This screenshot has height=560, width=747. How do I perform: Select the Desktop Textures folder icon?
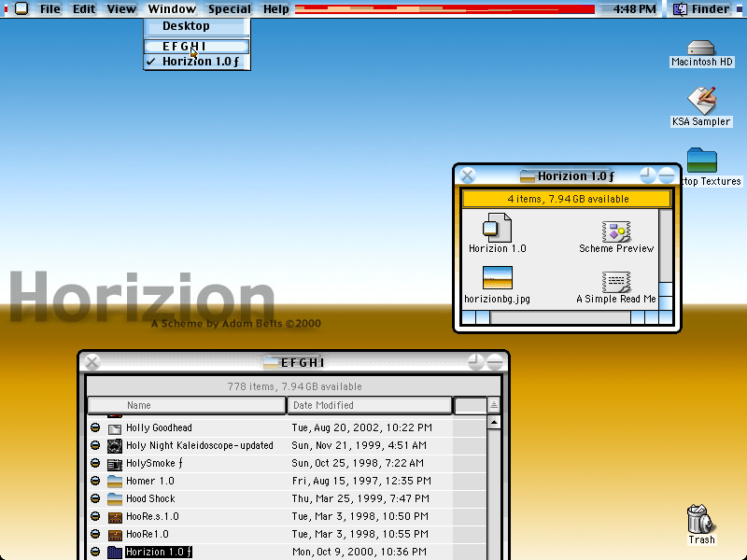click(702, 161)
